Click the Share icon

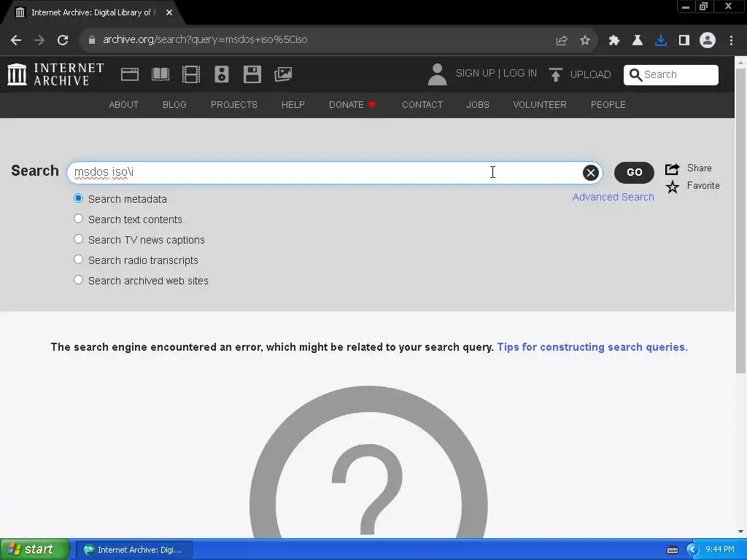(672, 168)
